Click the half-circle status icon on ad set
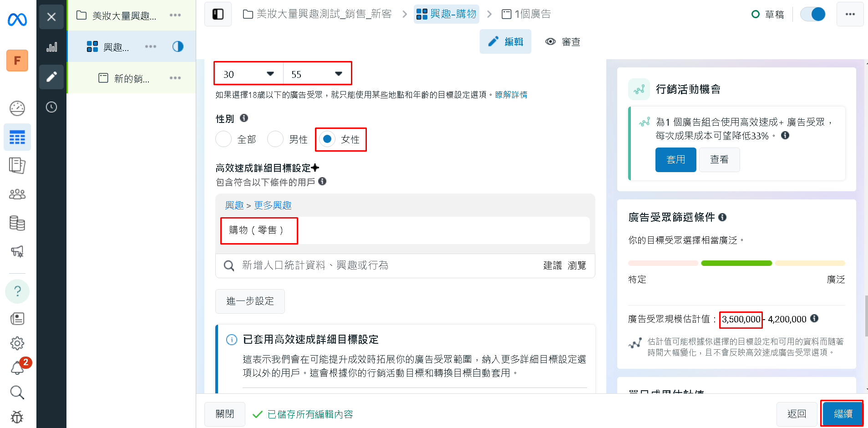 pyautogui.click(x=178, y=46)
